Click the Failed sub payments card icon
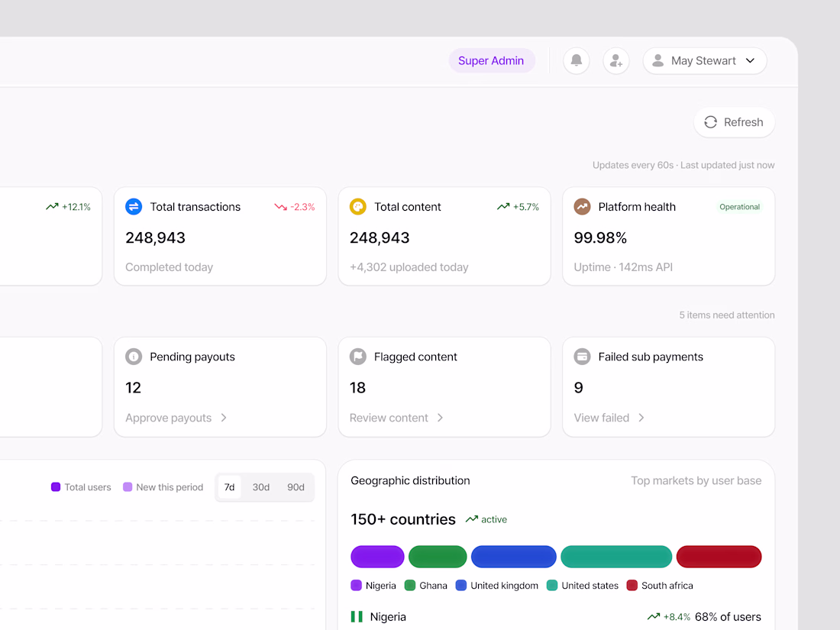Screen dimensions: 840x630 point(583,357)
